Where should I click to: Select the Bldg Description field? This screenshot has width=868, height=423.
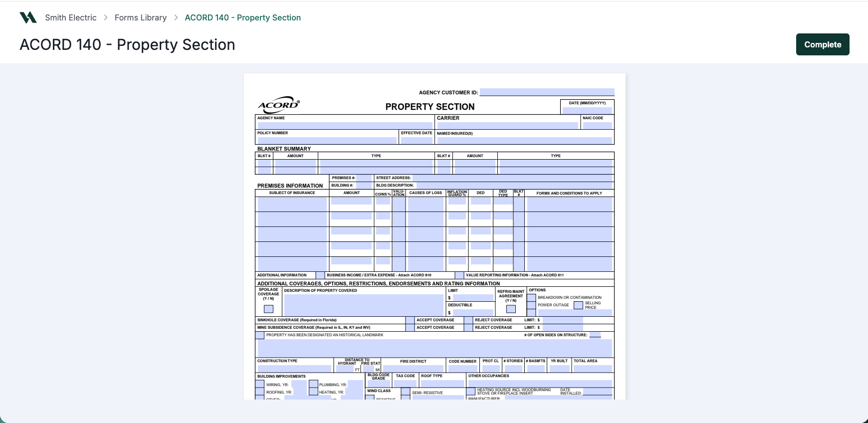[514, 186]
